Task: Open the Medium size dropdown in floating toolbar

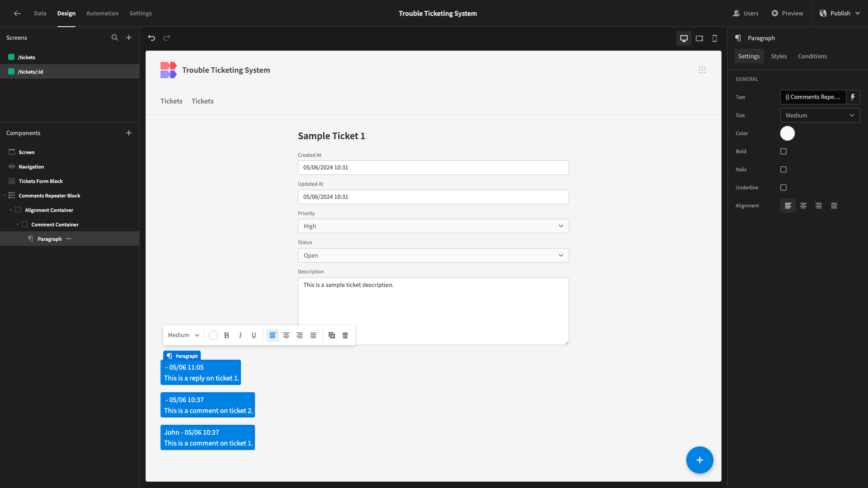Action: click(184, 335)
